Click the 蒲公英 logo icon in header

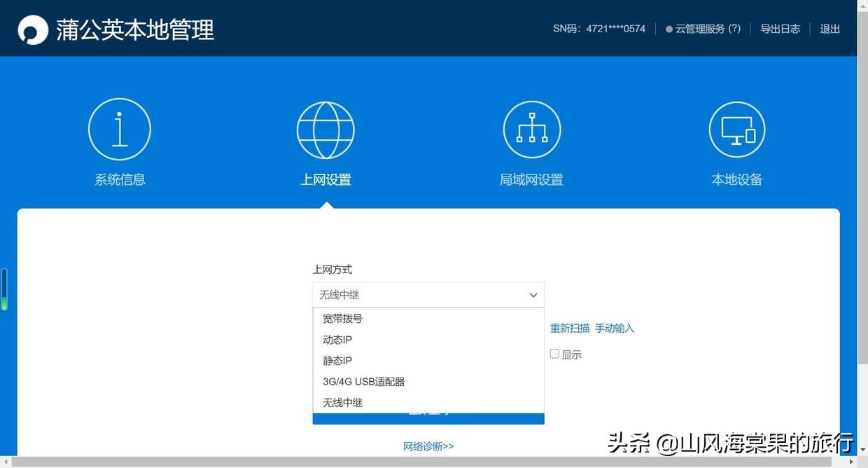33,29
